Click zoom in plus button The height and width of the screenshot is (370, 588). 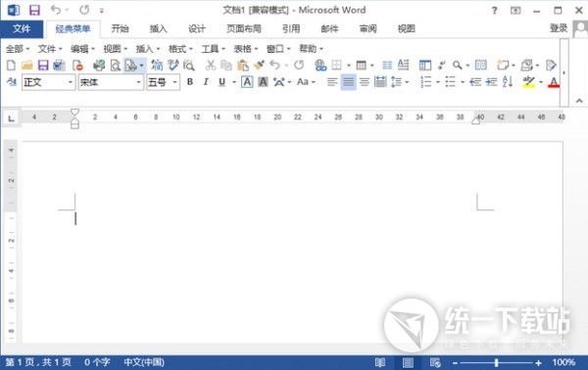(x=538, y=362)
